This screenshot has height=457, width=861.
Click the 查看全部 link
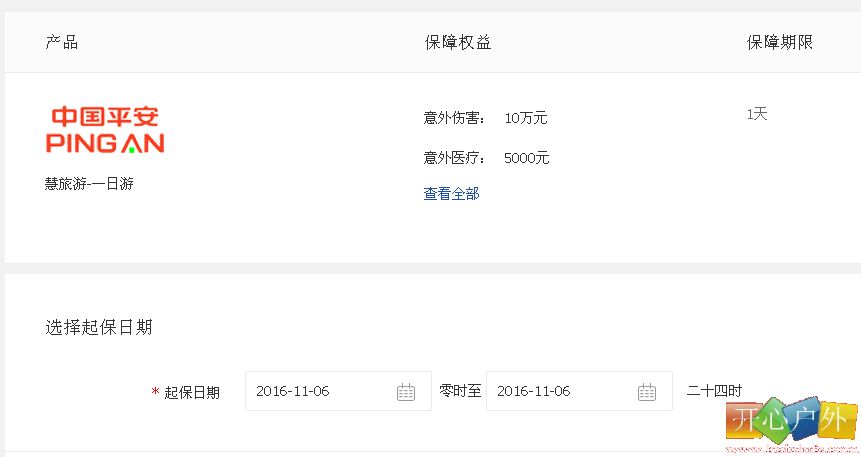(451, 193)
